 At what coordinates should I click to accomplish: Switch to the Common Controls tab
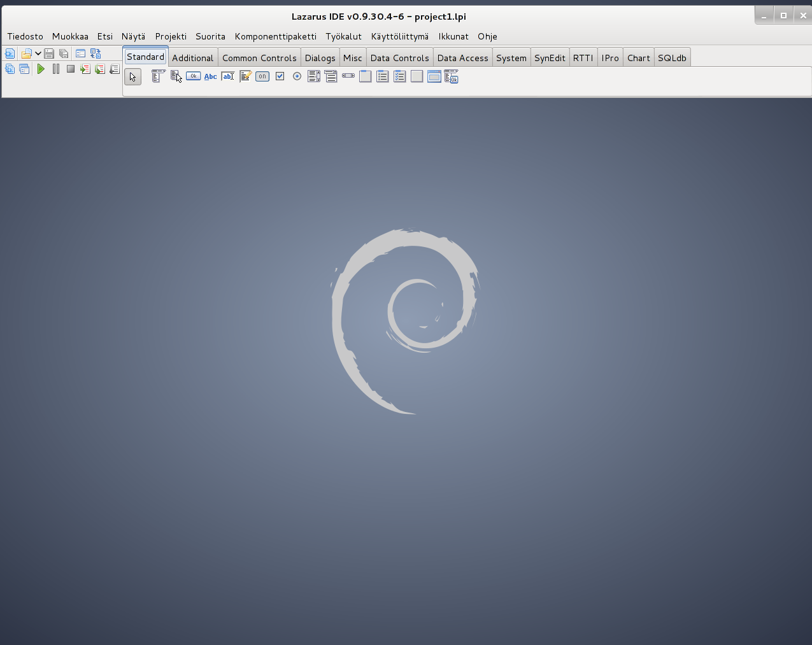(x=259, y=58)
